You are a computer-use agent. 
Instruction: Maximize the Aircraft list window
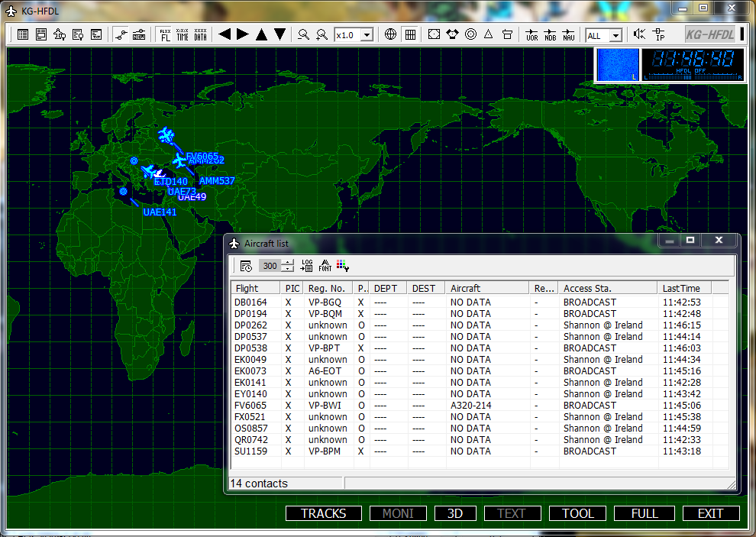[x=690, y=240]
